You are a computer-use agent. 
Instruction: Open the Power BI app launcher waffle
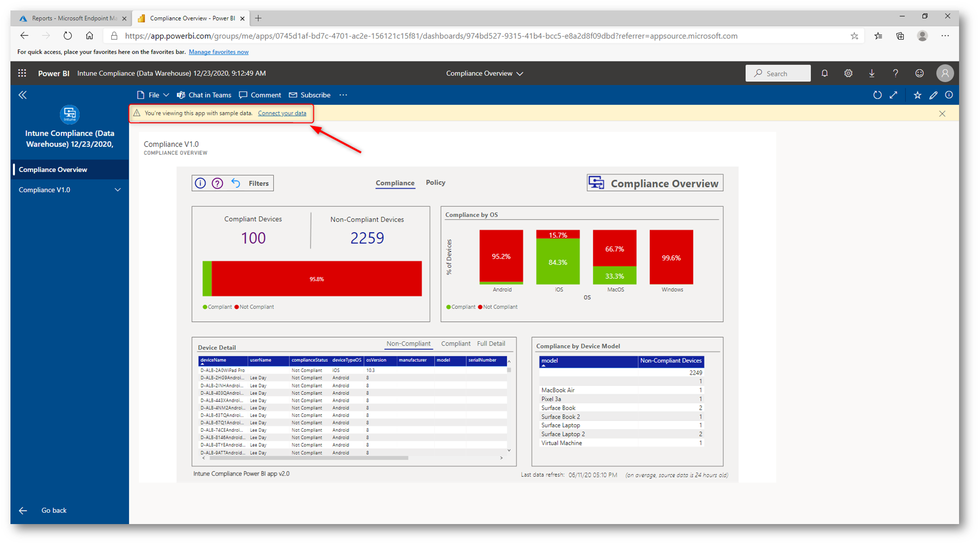pyautogui.click(x=22, y=73)
